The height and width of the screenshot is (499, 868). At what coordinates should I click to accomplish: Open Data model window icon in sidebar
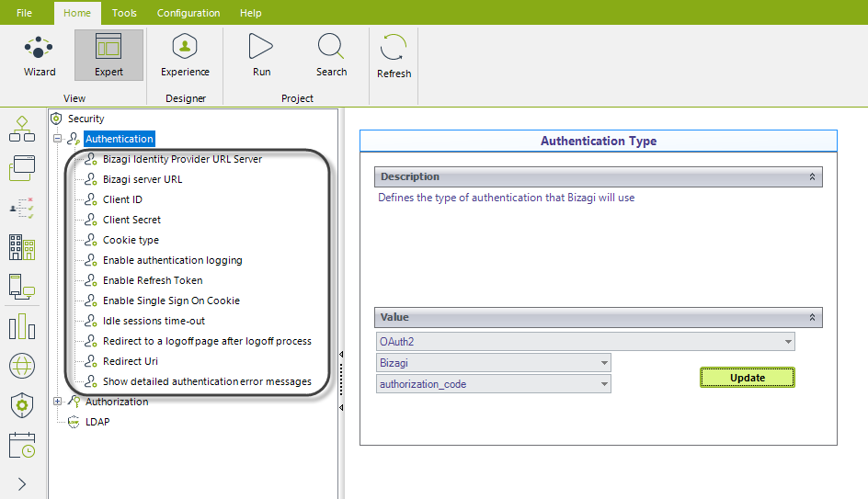click(22, 168)
